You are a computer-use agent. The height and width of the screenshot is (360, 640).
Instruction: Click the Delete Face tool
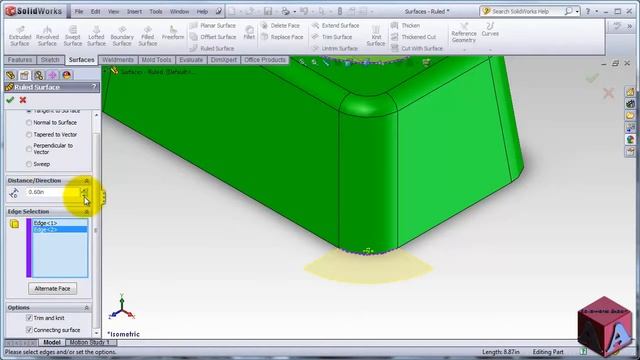click(x=280, y=25)
